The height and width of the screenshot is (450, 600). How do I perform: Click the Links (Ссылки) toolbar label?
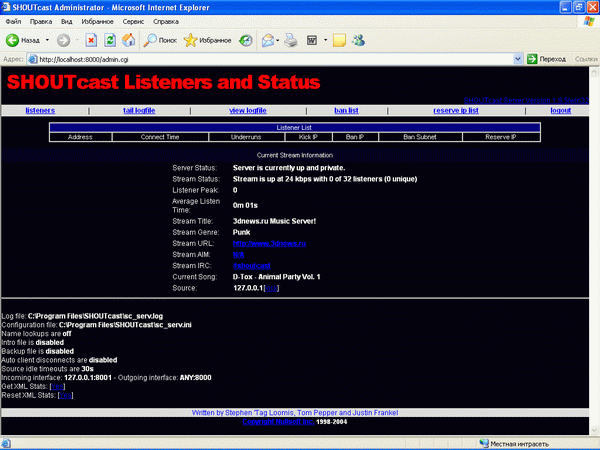coord(585,59)
